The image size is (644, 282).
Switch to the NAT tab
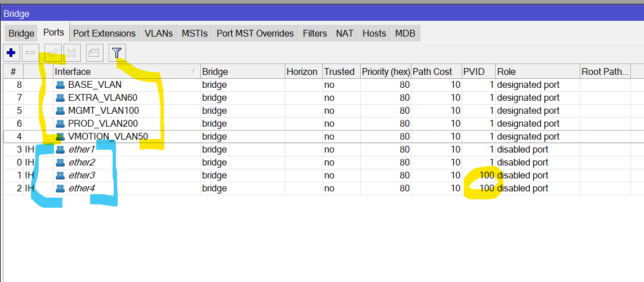pos(345,33)
